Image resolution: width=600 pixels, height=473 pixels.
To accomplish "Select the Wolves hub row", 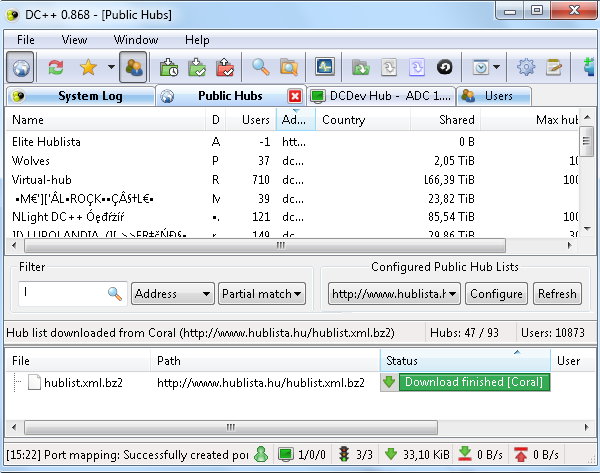I will [292, 161].
